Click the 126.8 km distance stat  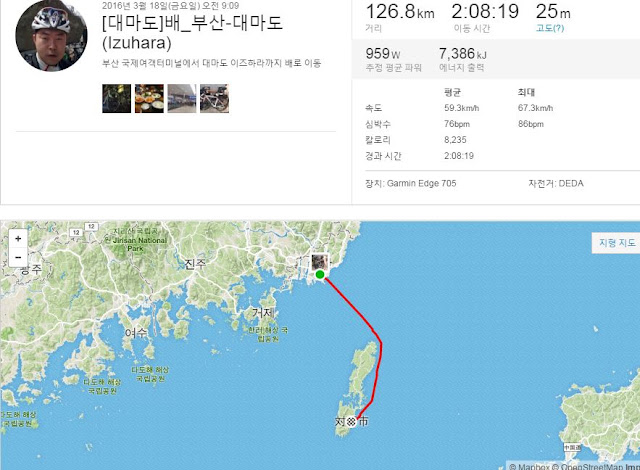coord(400,11)
